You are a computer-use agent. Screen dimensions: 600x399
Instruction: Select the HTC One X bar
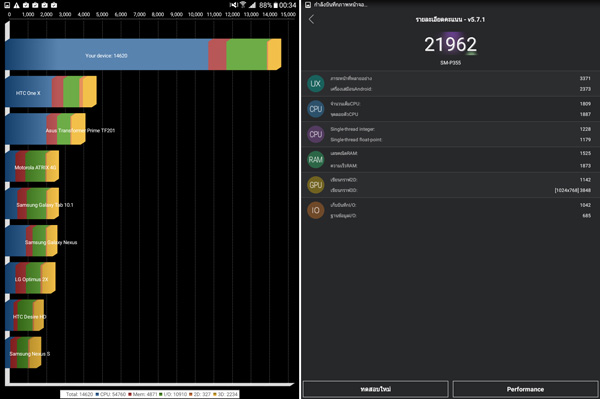pyautogui.click(x=51, y=91)
